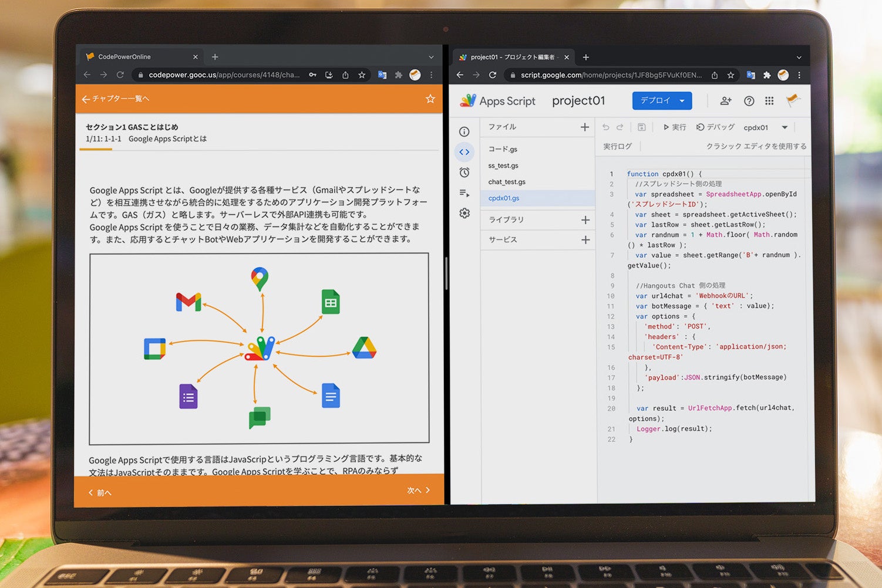Open the Triggers alarm clock icon

tap(464, 173)
